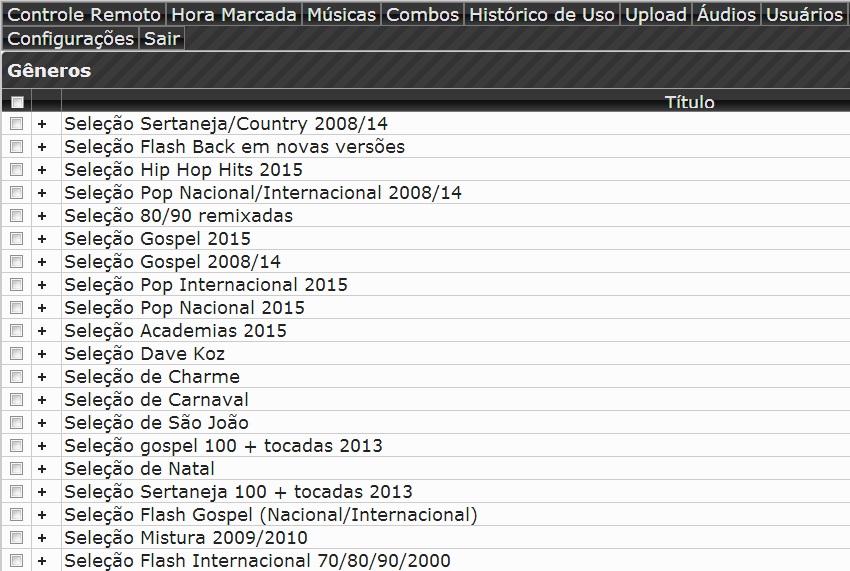Click the Sair logout link
The width and height of the screenshot is (850, 571).
coord(161,39)
